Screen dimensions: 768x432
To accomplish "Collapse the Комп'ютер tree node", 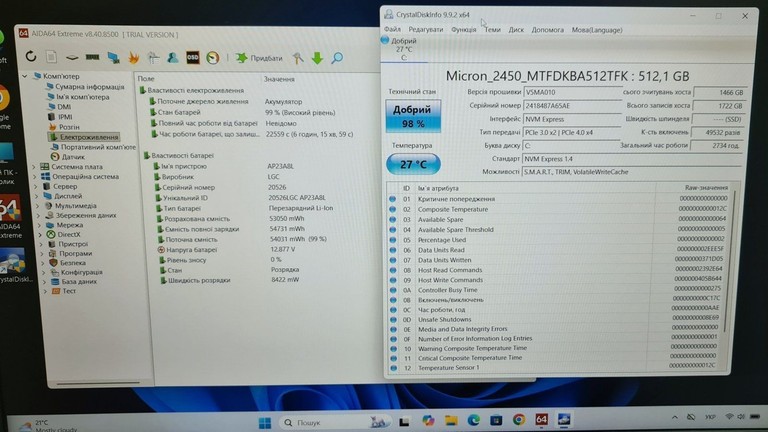I will [25, 76].
